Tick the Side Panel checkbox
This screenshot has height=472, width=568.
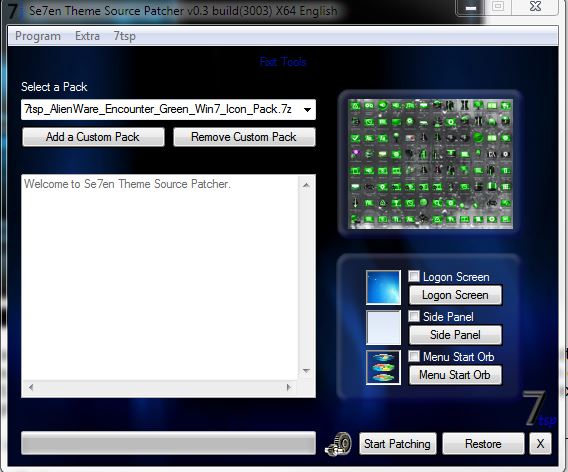(x=414, y=316)
